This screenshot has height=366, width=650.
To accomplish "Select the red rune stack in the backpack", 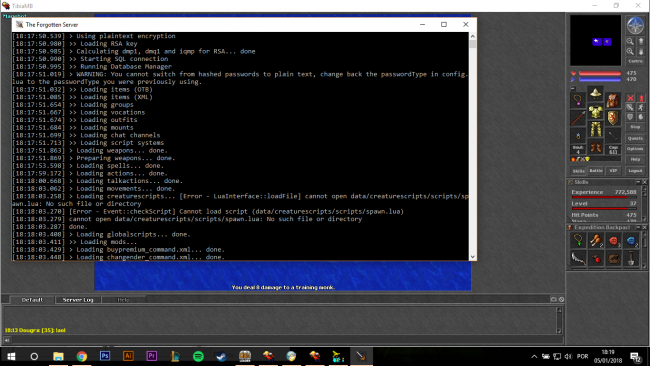I will click(614, 240).
